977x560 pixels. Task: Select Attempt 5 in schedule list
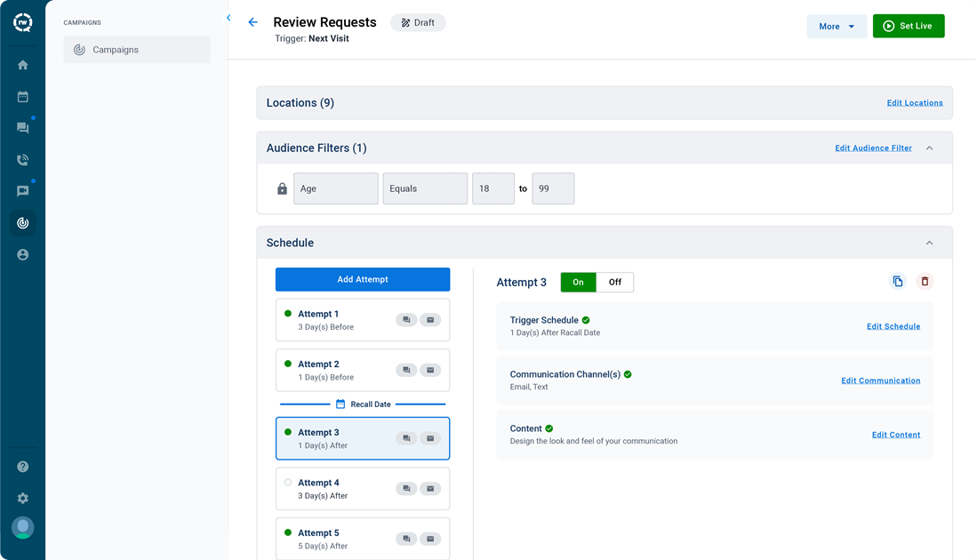[x=363, y=539]
